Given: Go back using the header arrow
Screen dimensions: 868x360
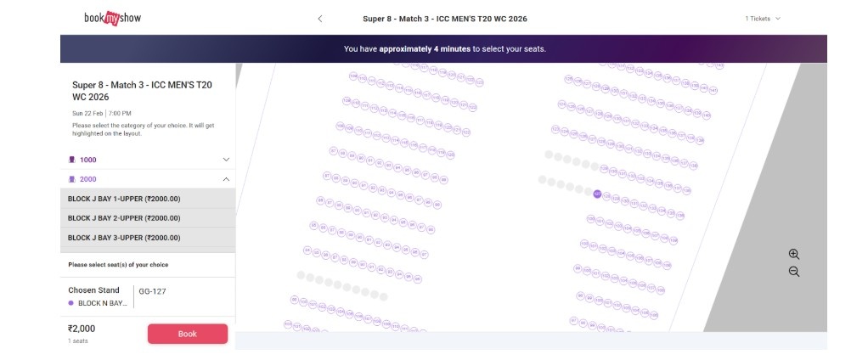Looking at the screenshot, I should [319, 19].
